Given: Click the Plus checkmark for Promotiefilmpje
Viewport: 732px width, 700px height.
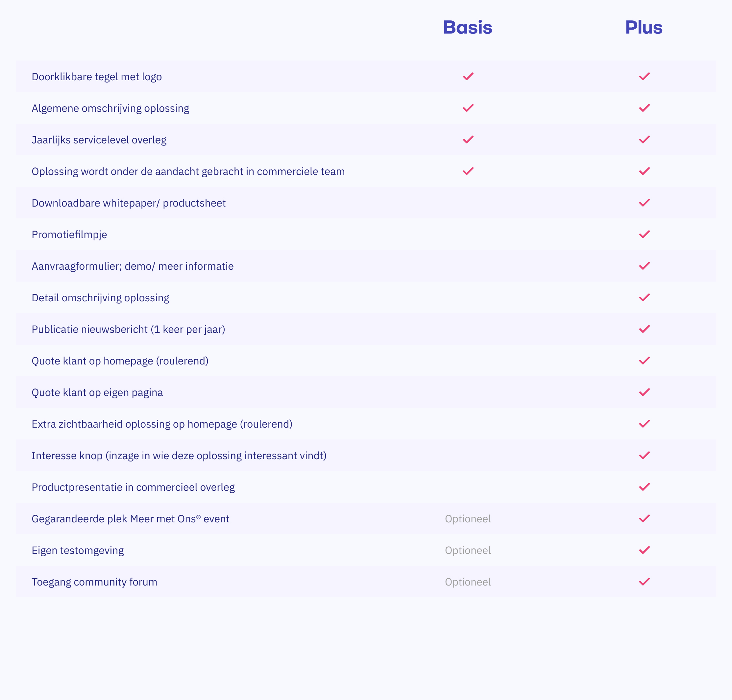Looking at the screenshot, I should [x=644, y=234].
